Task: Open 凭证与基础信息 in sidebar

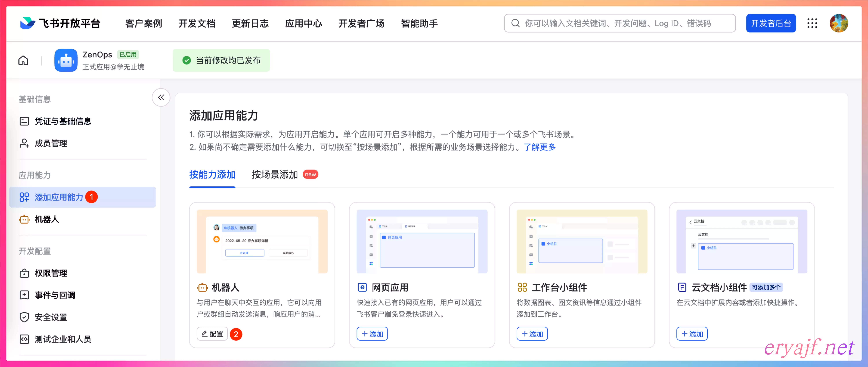Action: coord(63,121)
